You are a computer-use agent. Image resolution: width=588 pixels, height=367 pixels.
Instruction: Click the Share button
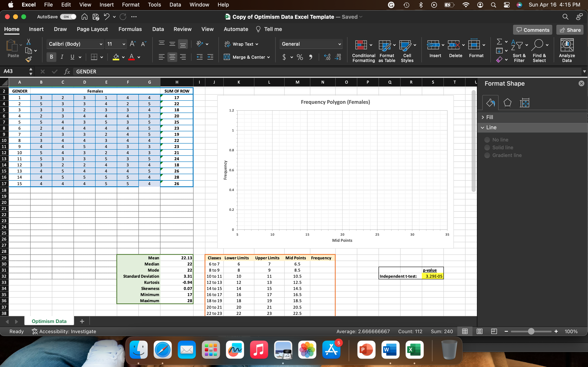[570, 30]
